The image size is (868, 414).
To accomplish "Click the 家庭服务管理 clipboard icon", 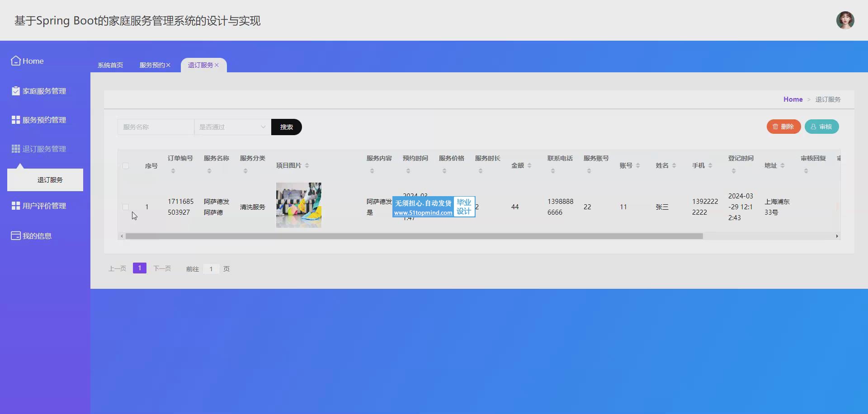I will pos(16,91).
